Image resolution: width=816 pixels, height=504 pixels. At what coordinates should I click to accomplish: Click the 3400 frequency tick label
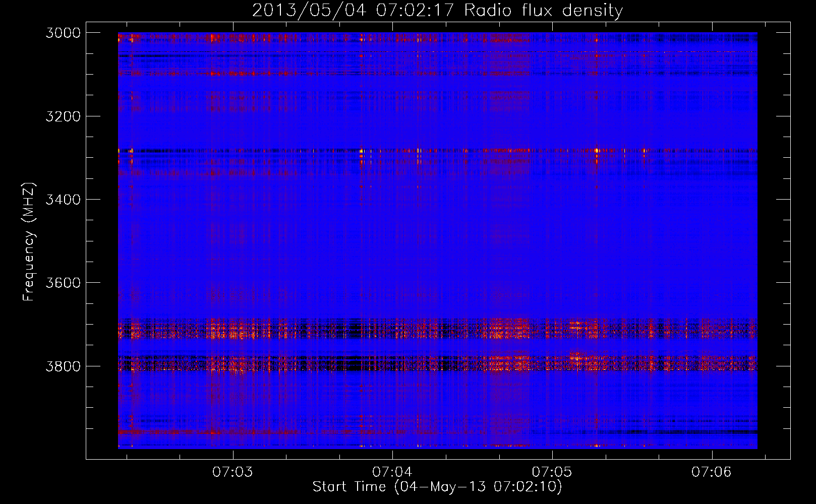click(x=63, y=200)
